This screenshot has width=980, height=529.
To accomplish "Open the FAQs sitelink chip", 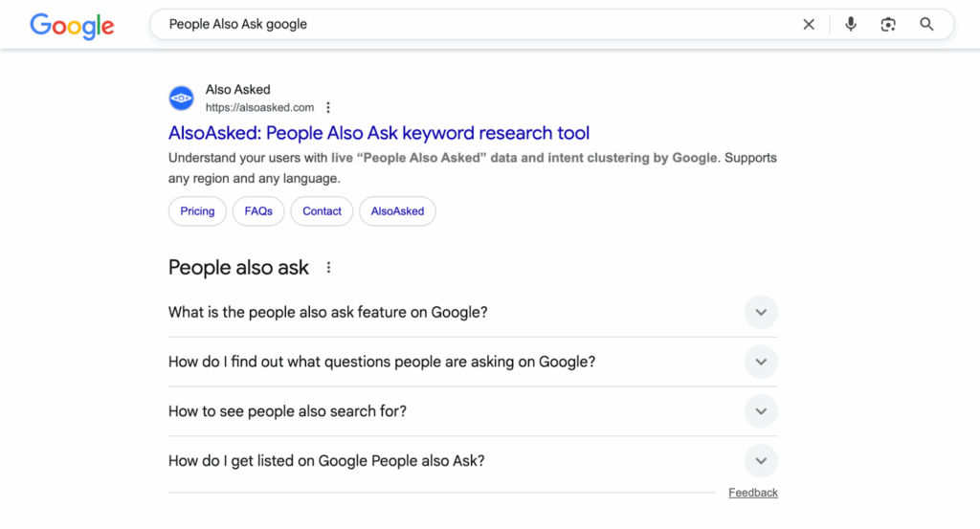I will click(258, 211).
